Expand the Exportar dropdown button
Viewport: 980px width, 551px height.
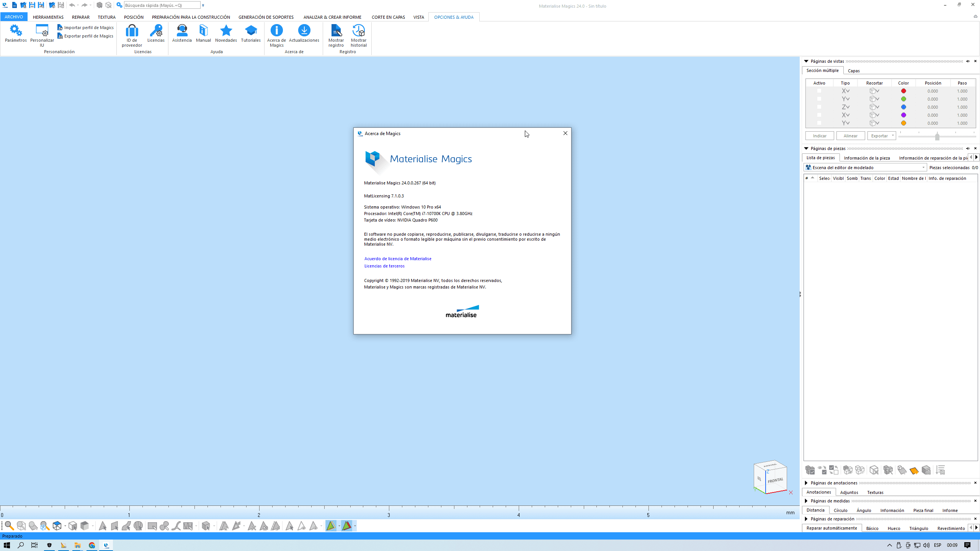(892, 136)
